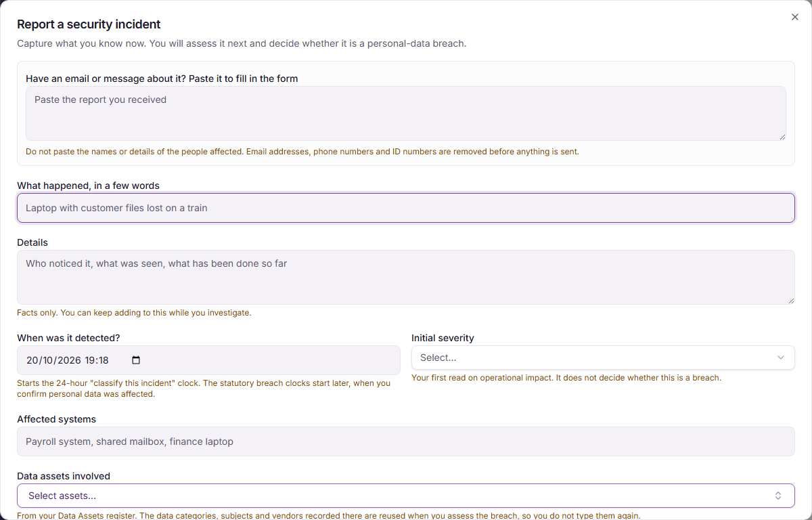The width and height of the screenshot is (812, 520).
Task: Click 'Your first read on operational impact' hint
Action: pos(566,378)
